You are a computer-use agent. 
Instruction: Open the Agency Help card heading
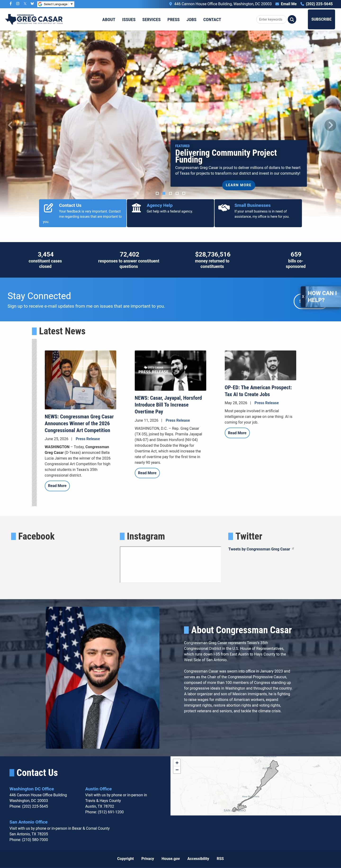[x=160, y=205]
